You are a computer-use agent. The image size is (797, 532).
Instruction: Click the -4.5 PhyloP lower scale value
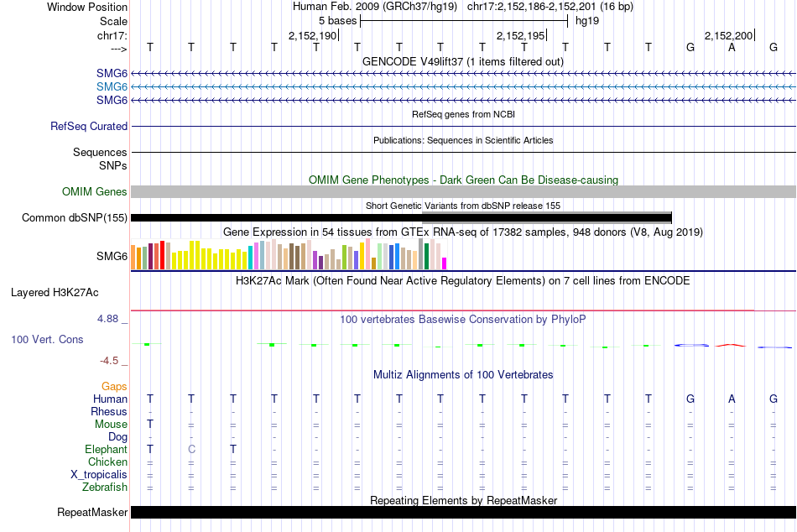(x=109, y=361)
